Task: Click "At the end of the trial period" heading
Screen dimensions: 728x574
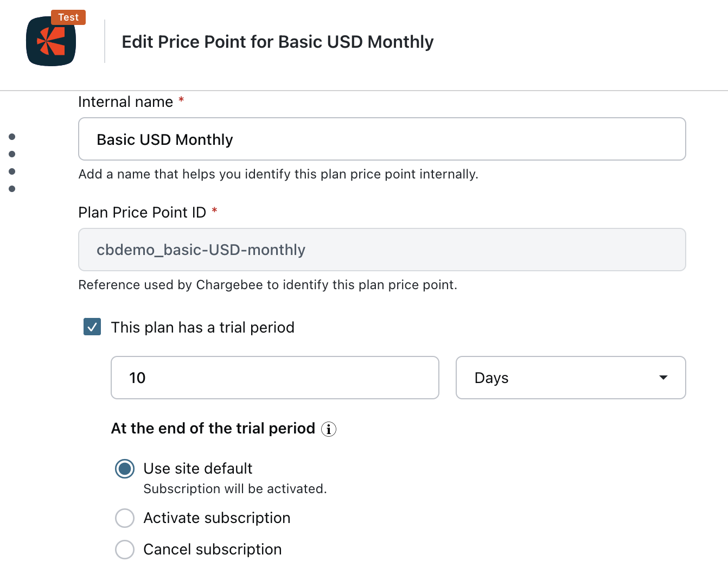Action: 213,429
